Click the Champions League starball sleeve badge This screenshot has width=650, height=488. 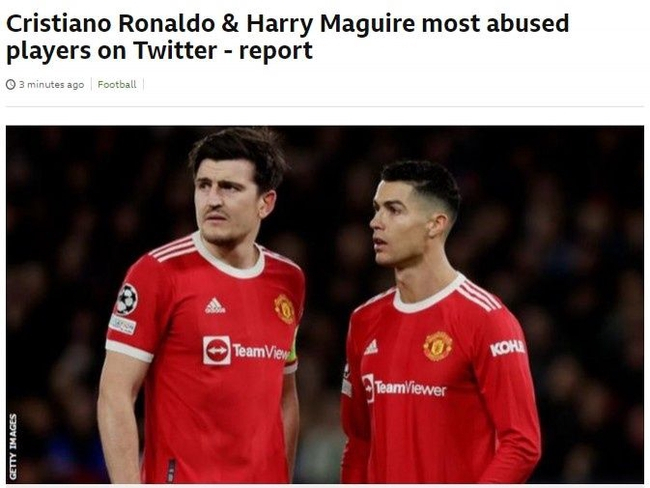(126, 299)
